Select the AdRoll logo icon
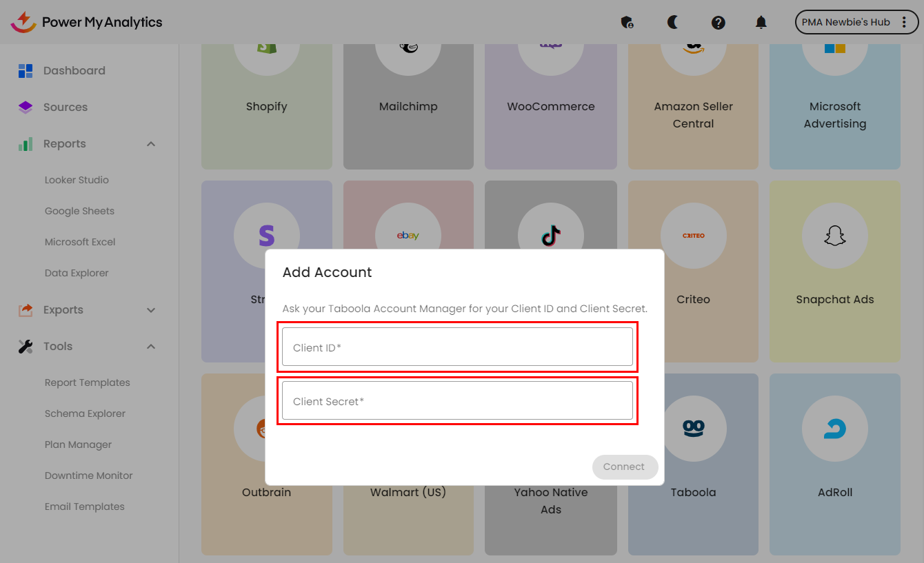The width and height of the screenshot is (924, 563). pos(834,429)
